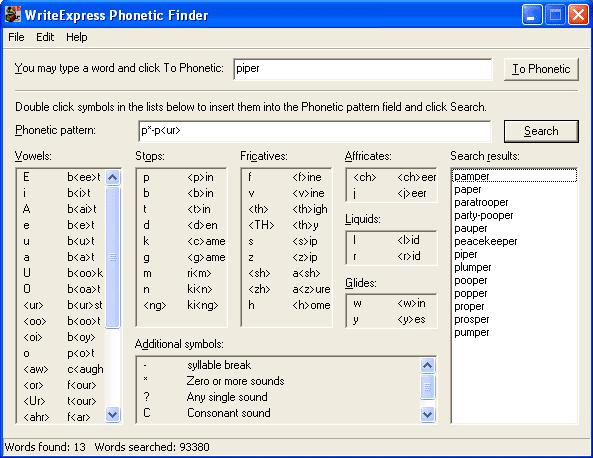Open the Help menu

77,37
